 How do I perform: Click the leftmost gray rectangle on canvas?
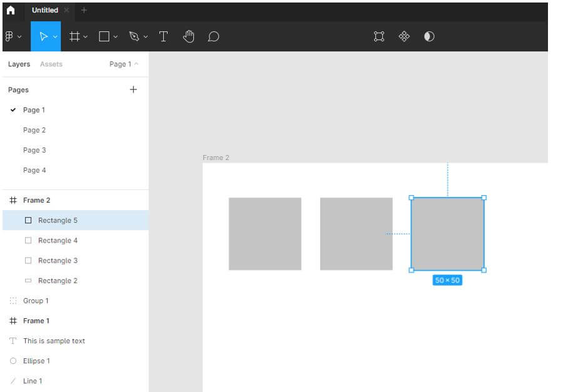click(265, 234)
